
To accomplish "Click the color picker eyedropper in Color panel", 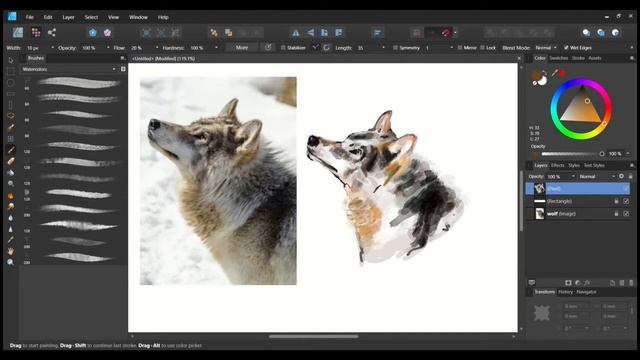I will coord(554,73).
